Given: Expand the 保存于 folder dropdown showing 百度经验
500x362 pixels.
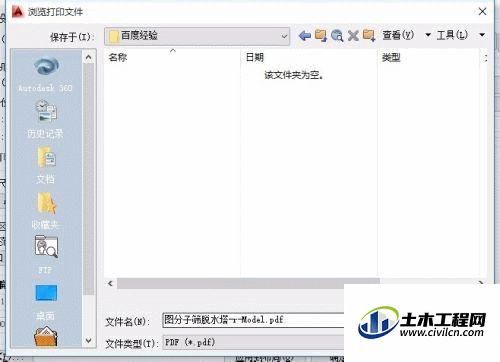Looking at the screenshot, I should (x=197, y=36).
